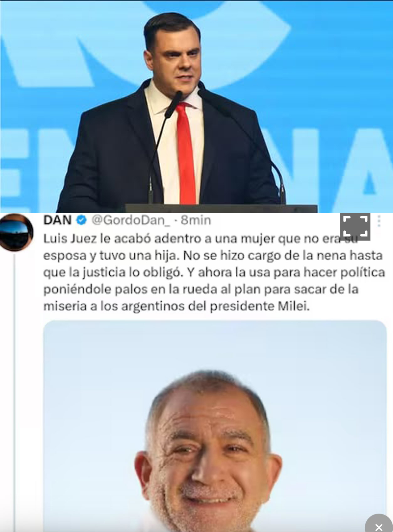The width and height of the screenshot is (393, 532).
Task: Click the DAN display name
Action: point(57,220)
